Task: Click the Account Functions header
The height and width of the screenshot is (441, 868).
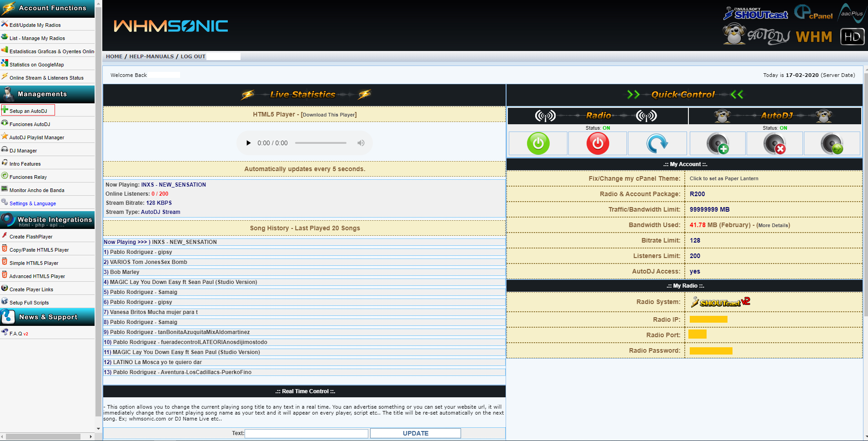Action: tap(47, 8)
